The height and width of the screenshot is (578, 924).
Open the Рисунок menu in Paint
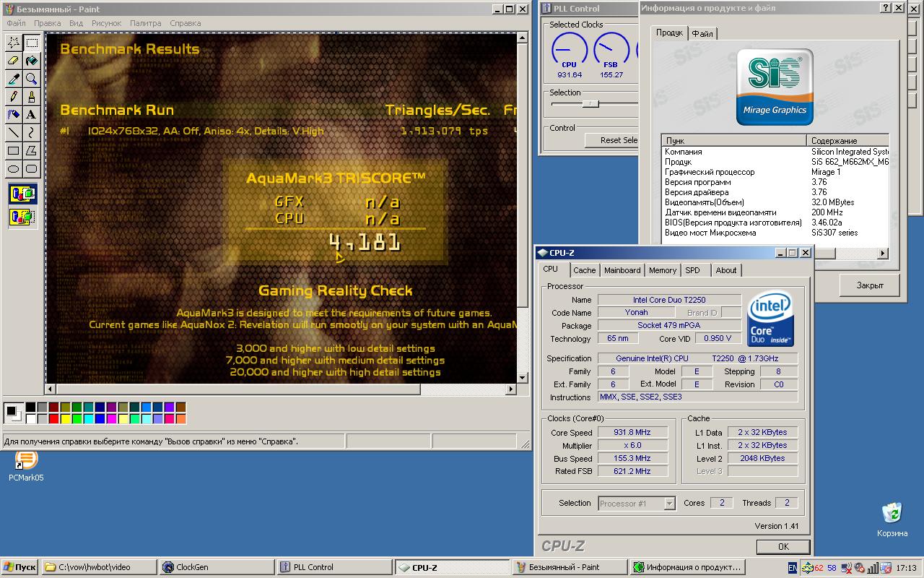(x=106, y=23)
